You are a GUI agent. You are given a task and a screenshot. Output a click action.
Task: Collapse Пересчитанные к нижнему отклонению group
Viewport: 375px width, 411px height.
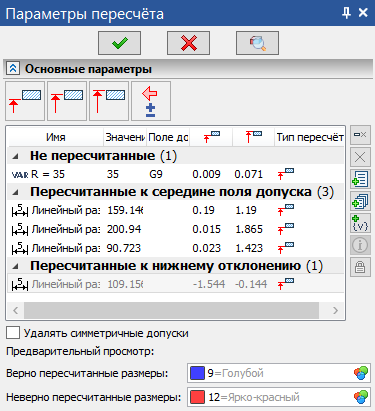[x=16, y=266]
